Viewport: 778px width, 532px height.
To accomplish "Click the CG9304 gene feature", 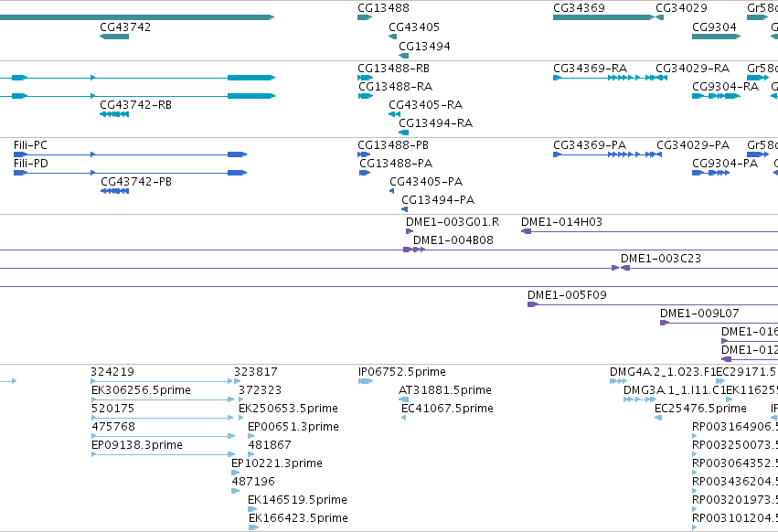I will (717, 37).
